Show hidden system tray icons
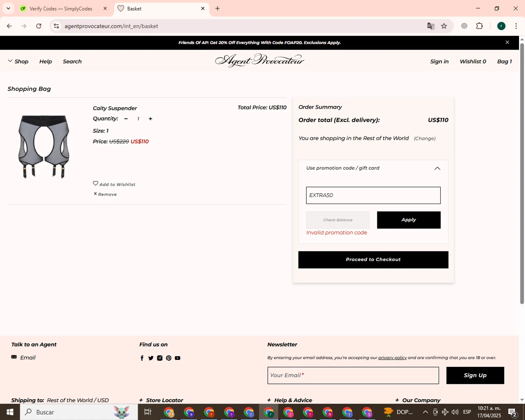Screen dimensions: 525x420 pos(425,412)
